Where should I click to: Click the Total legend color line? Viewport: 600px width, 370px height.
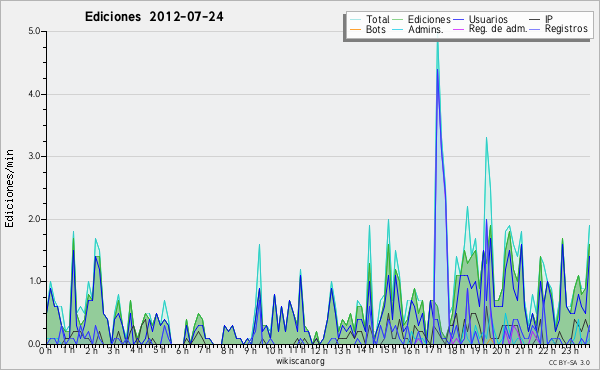click(355, 20)
